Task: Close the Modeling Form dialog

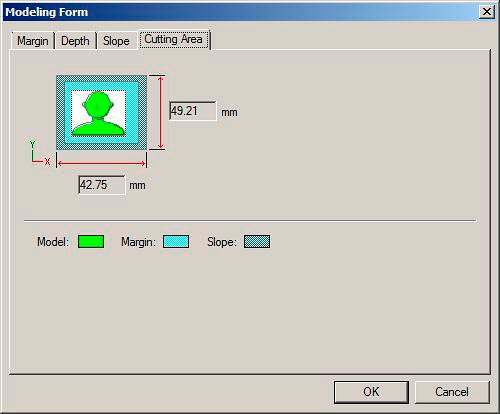Action: point(486,12)
